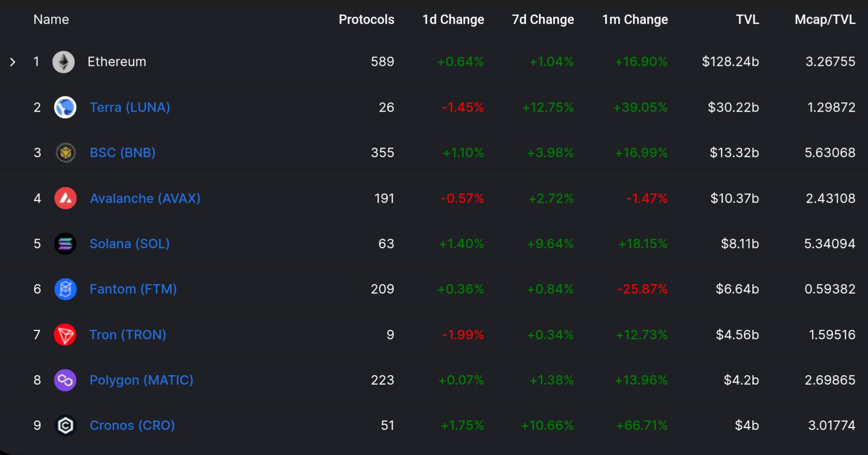
Task: Sort by Mcap/TVL column header
Action: pos(824,20)
